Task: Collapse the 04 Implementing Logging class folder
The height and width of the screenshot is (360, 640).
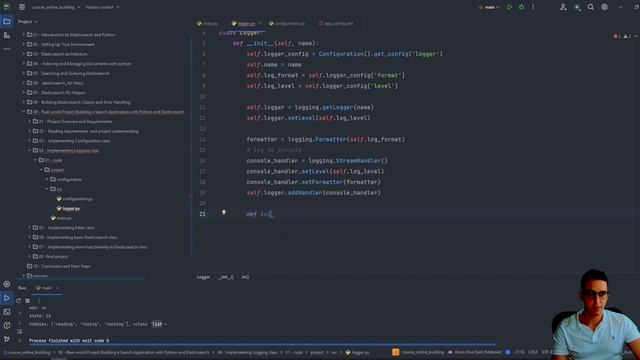Action: (x=30, y=150)
